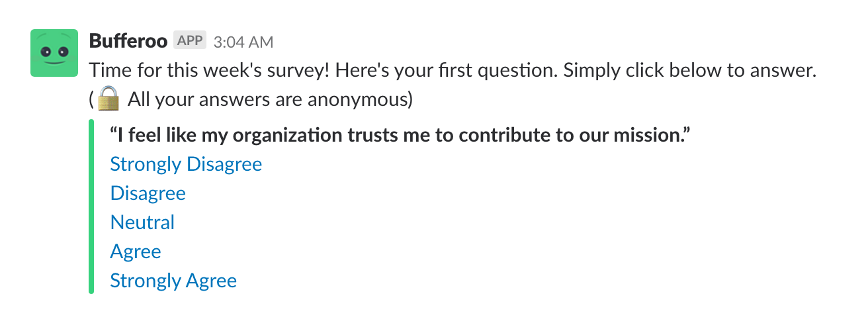Open the Bufferoo sender name profile

pos(128,41)
